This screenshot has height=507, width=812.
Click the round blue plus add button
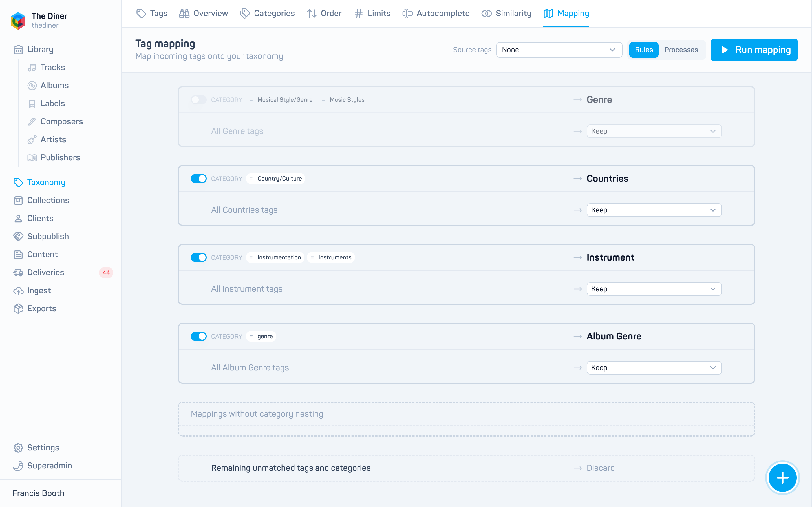point(782,477)
